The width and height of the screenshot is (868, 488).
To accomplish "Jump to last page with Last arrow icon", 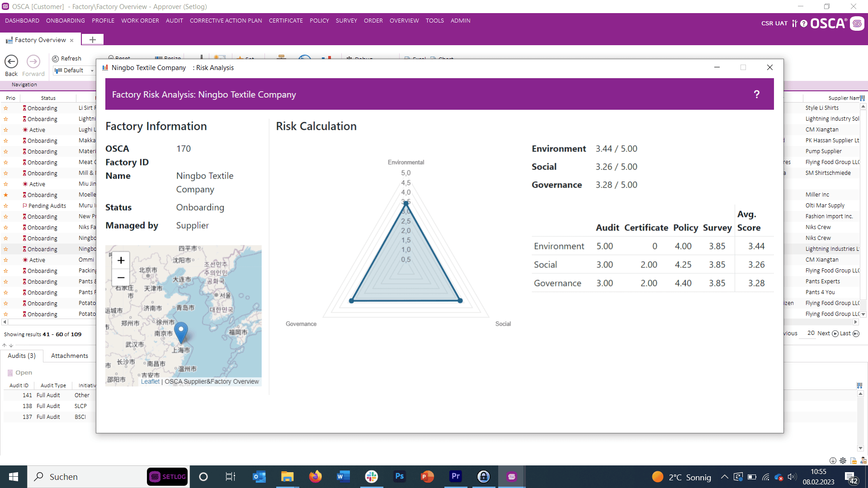I will pos(856,333).
